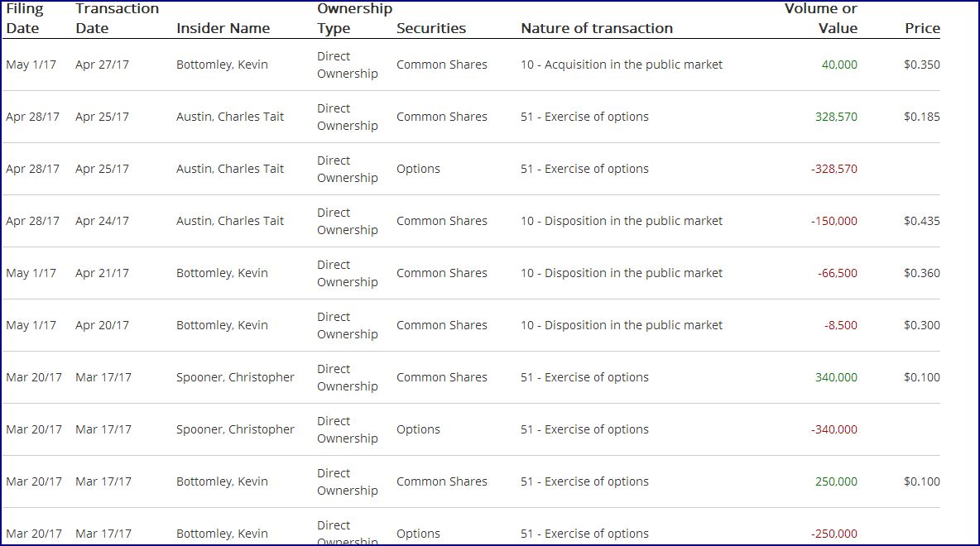Viewport: 980px width, 546px height.
Task: Click the $0.435 price cell
Action: coord(921,221)
